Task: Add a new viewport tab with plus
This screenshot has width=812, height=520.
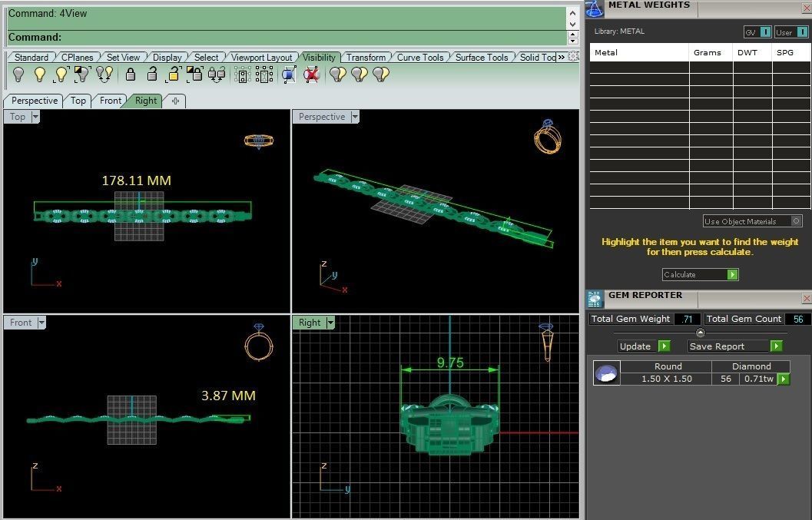Action: click(176, 101)
